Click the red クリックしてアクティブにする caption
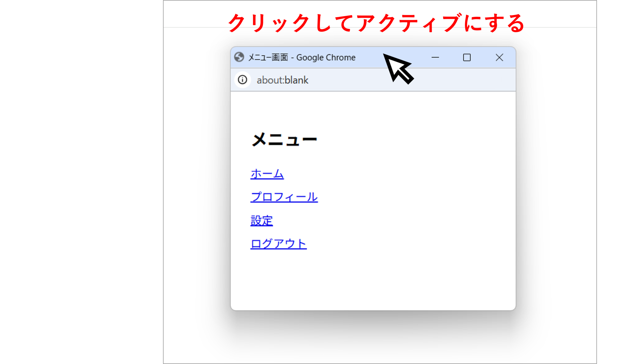Screen dimensions: 644x364 [x=376, y=23]
